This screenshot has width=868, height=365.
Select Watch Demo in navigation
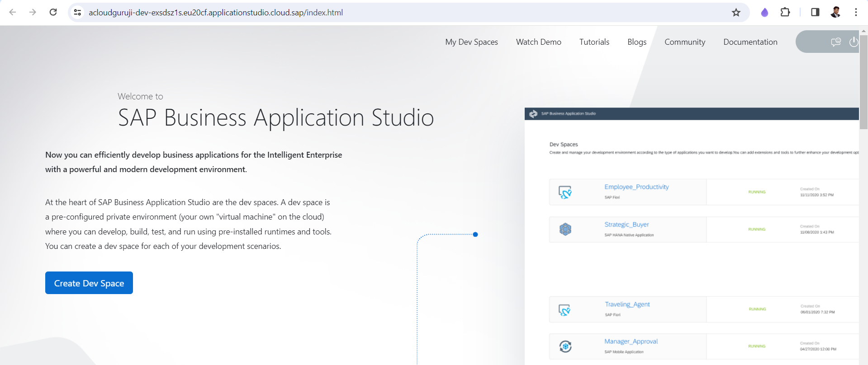pyautogui.click(x=538, y=42)
